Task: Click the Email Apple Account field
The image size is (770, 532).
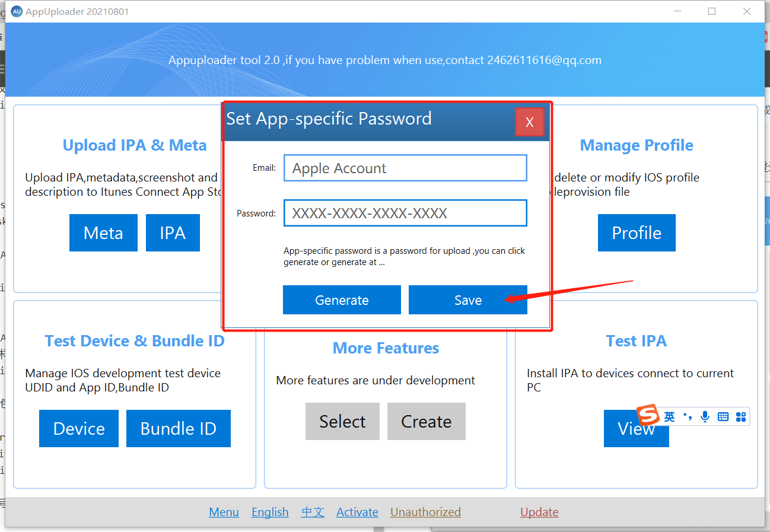Action: coord(405,168)
